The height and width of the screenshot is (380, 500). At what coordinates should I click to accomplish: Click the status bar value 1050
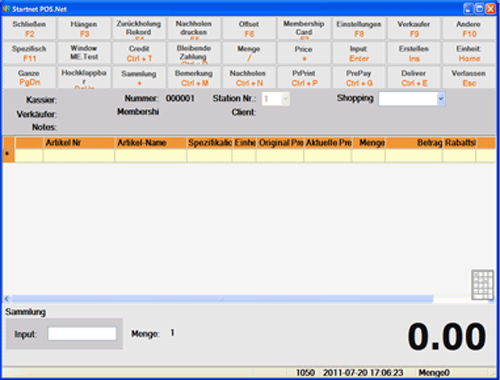(305, 373)
